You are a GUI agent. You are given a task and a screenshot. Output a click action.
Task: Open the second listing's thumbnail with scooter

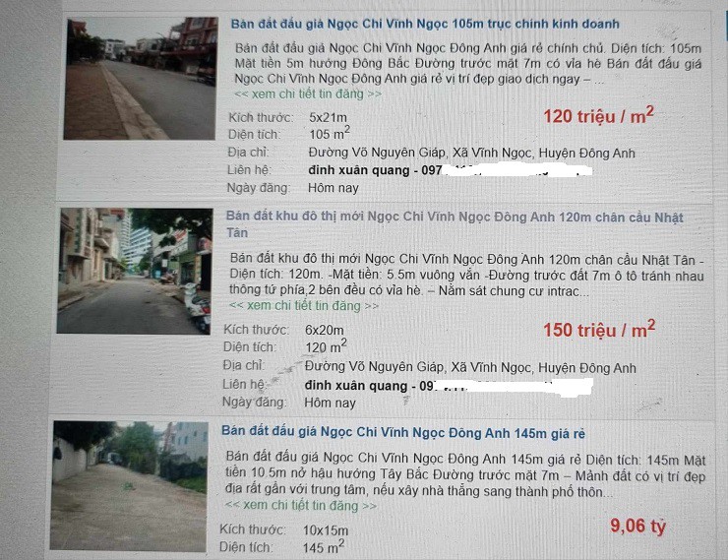135,271
